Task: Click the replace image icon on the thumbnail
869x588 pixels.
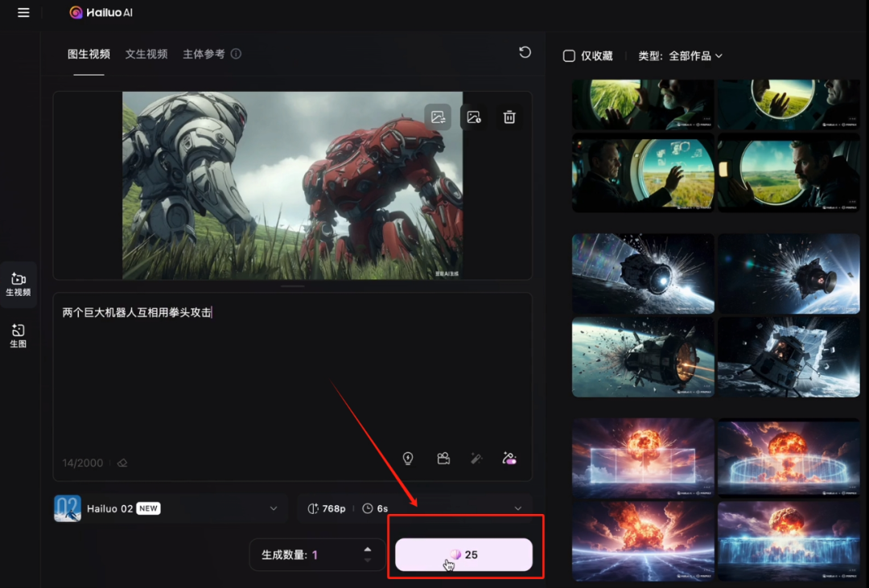Action: click(438, 117)
